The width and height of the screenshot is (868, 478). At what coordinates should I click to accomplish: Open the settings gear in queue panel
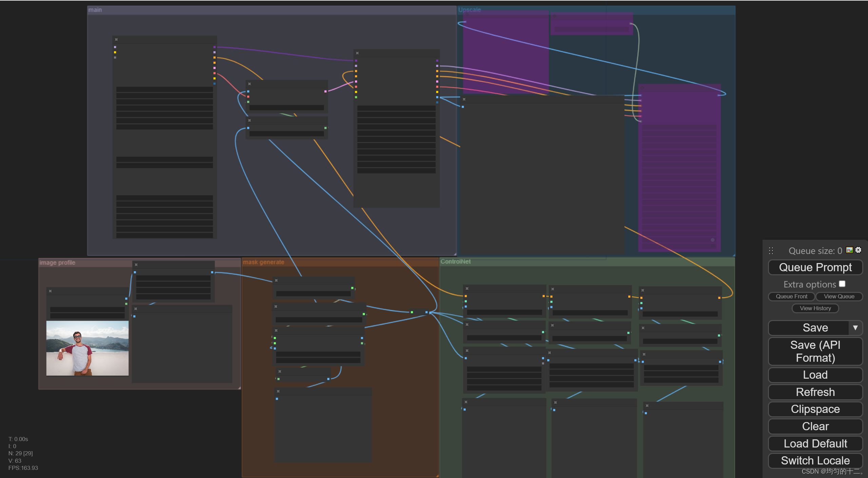pyautogui.click(x=858, y=250)
